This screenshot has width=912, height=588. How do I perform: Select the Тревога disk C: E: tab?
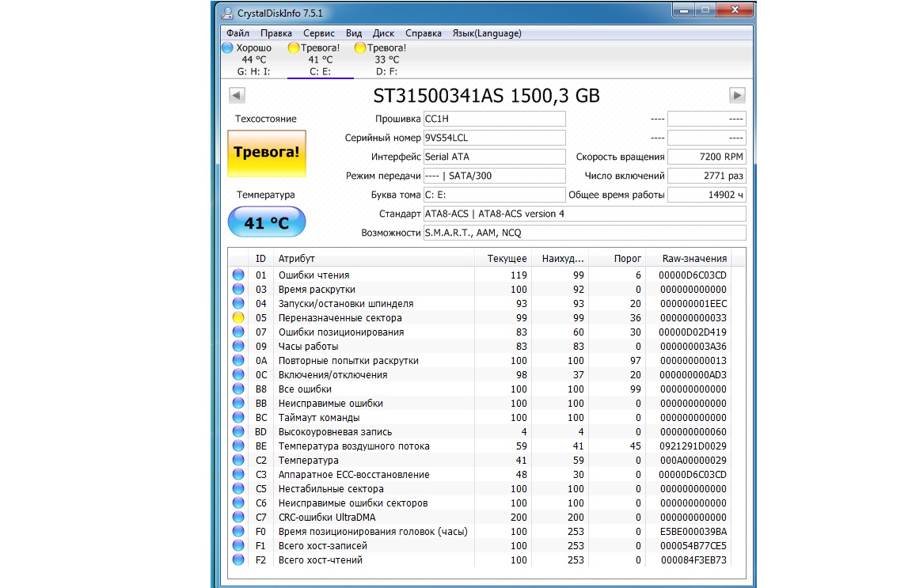click(320, 60)
